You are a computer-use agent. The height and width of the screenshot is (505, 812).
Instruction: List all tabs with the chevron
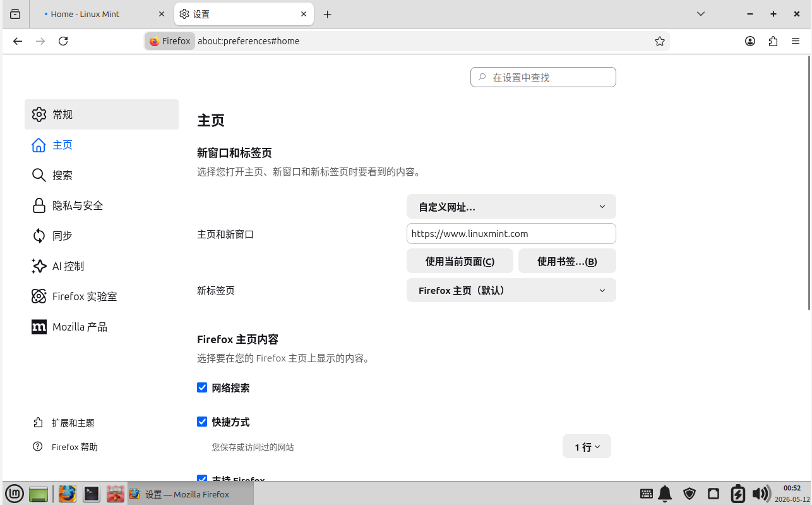[x=701, y=14]
